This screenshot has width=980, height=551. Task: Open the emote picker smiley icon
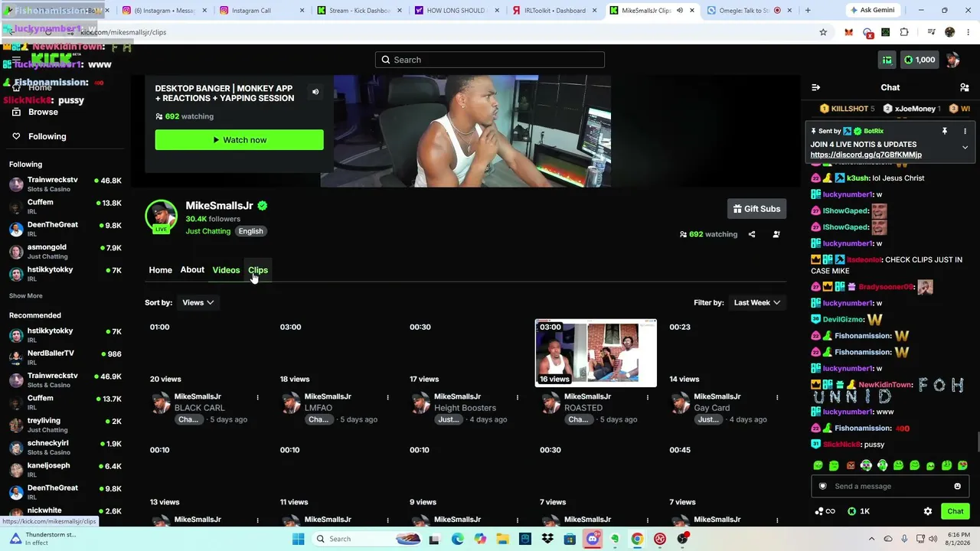tap(957, 486)
